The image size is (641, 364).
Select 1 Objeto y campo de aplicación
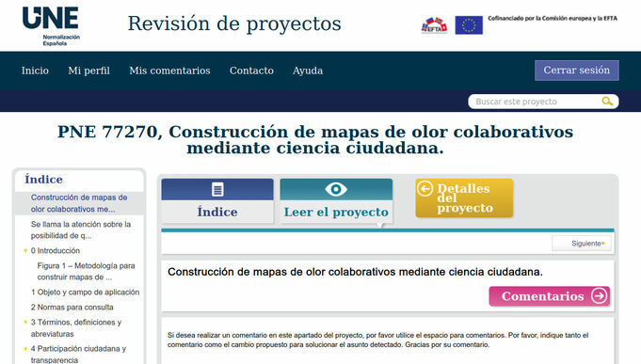point(85,293)
